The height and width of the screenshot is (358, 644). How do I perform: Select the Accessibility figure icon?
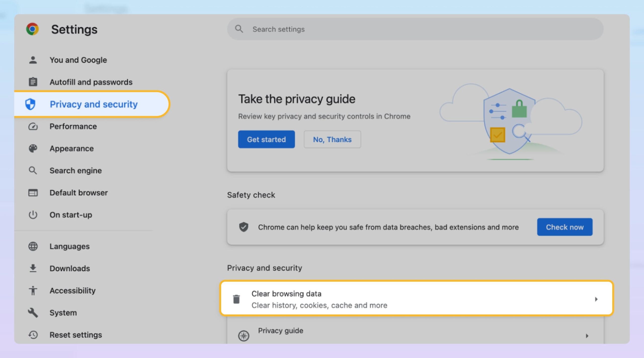[x=33, y=290]
